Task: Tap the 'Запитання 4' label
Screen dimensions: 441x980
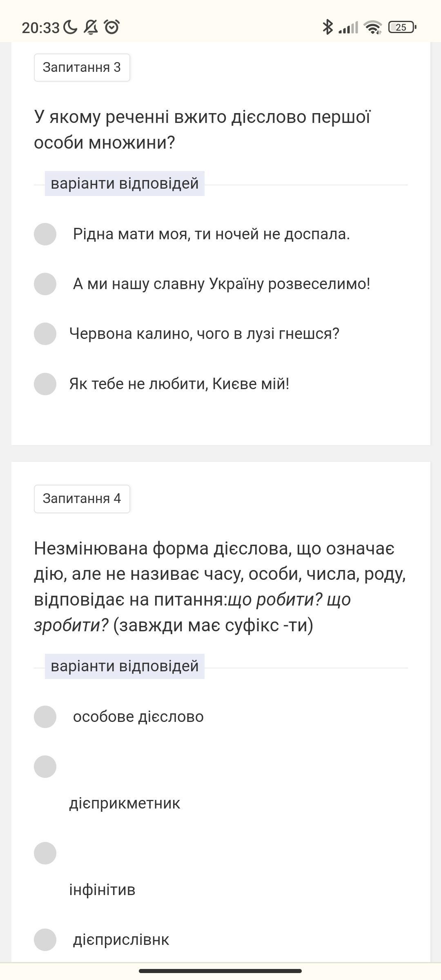Action: [x=82, y=499]
